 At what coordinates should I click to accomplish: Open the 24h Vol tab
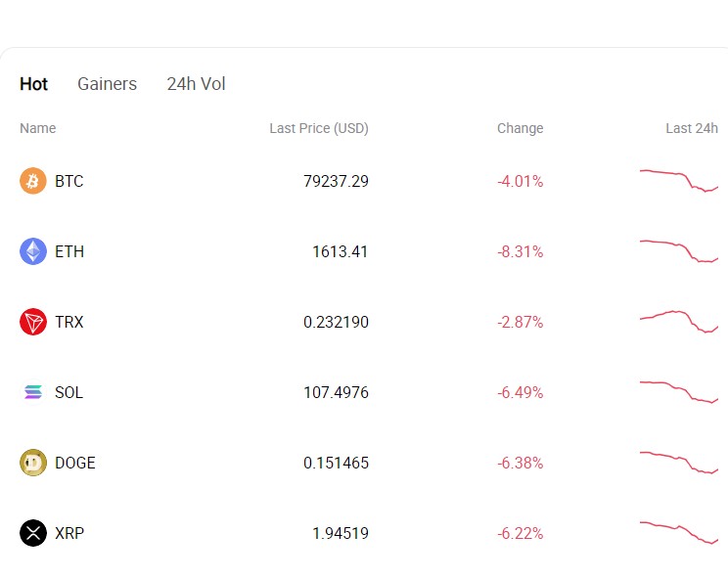click(196, 84)
